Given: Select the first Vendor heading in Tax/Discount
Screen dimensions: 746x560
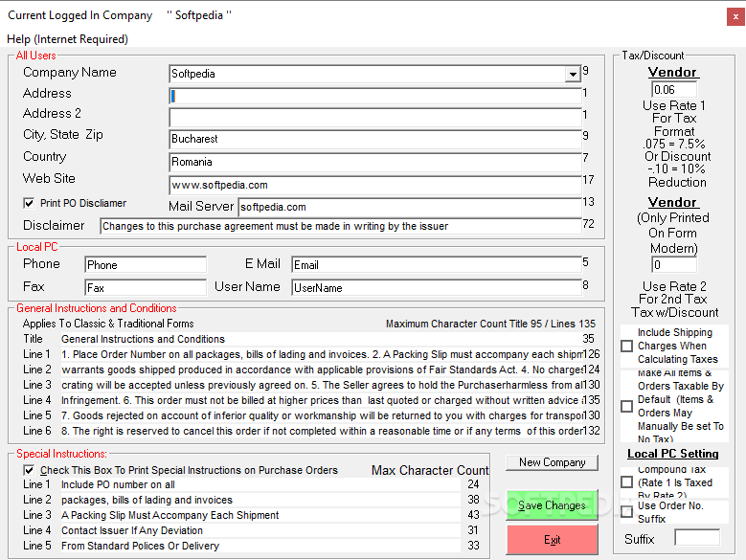Looking at the screenshot, I should pos(672,72).
